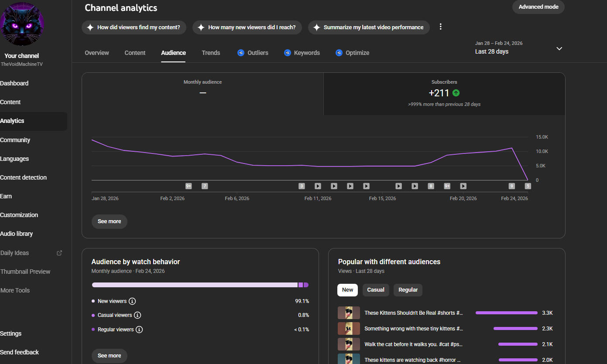
Task: Switch to the Overview tab
Action: (x=97, y=53)
